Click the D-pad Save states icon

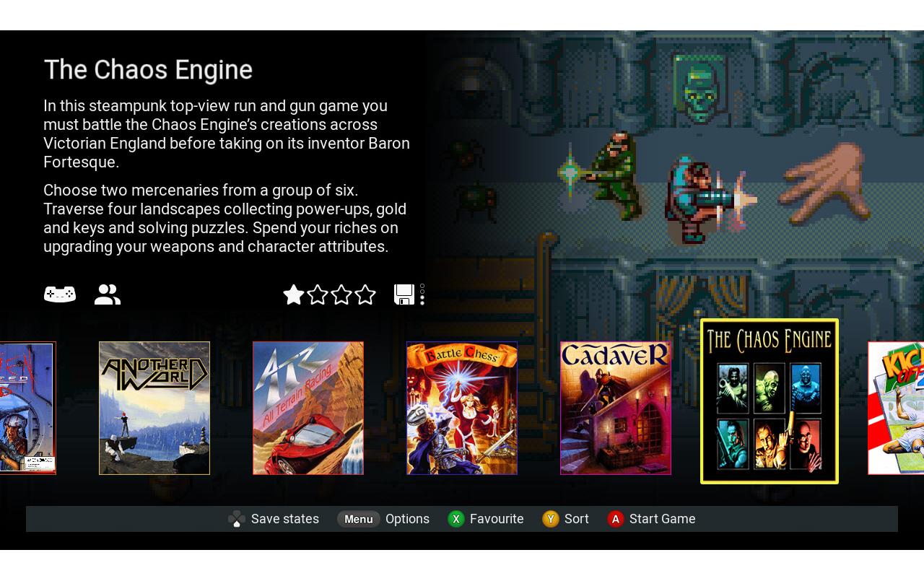point(237,519)
